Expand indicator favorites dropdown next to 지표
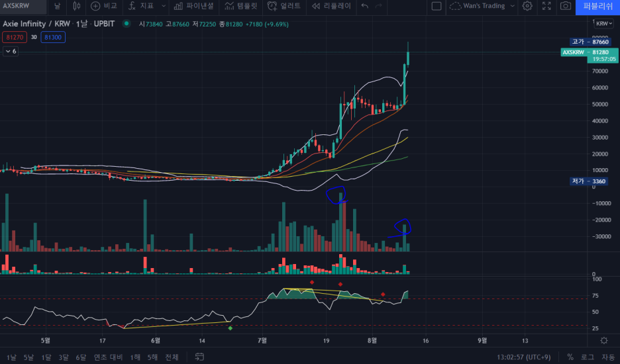Screen dimensions: 620x364 coord(164,6)
